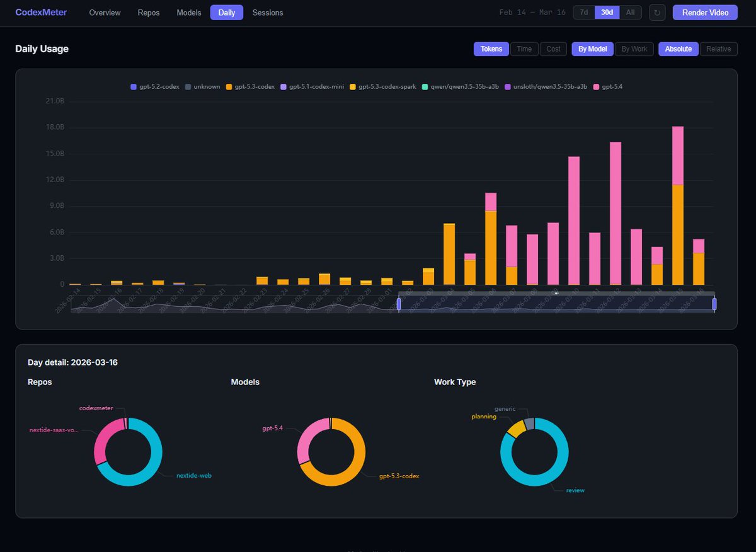The width and height of the screenshot is (756, 552).
Task: Switch metric to Time
Action: coord(524,49)
